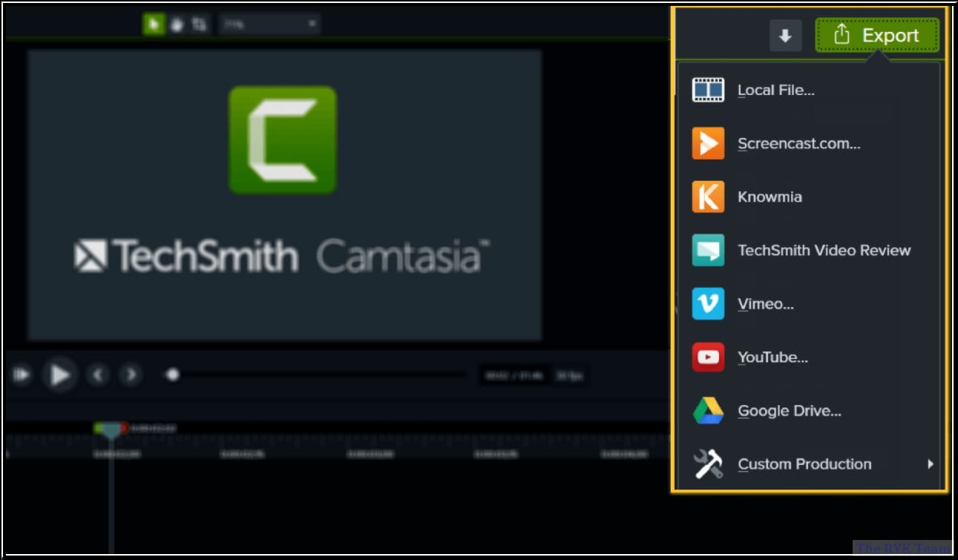
Task: Select the arrow edit-mode tool in canvas toolbar
Action: [x=154, y=24]
